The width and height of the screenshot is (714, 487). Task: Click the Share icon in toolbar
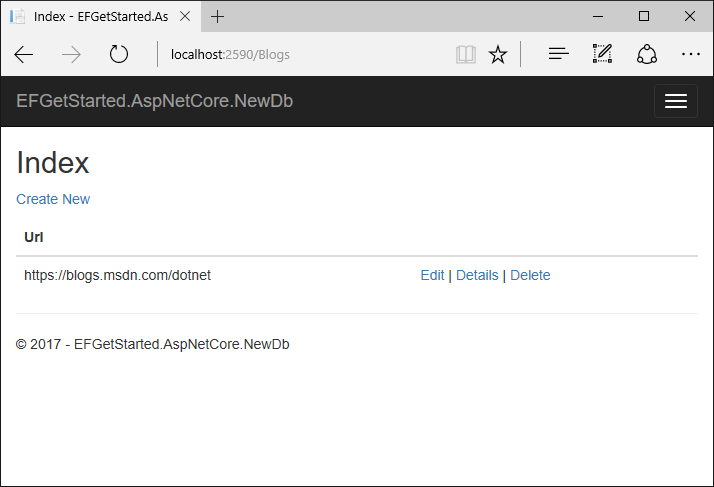click(x=647, y=54)
